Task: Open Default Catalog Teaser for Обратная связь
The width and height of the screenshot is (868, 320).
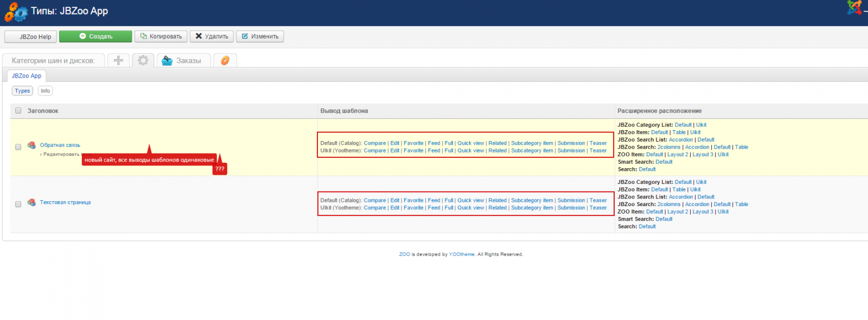Action: [598, 143]
